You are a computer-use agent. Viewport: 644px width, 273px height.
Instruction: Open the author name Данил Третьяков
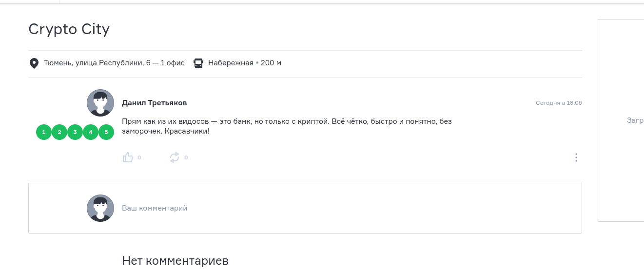coord(154,103)
